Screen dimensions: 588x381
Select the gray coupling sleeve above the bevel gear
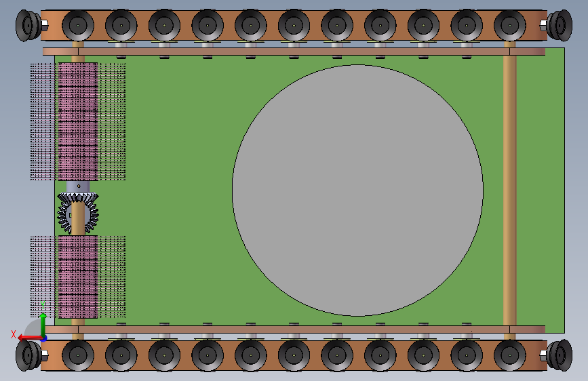pos(78,186)
